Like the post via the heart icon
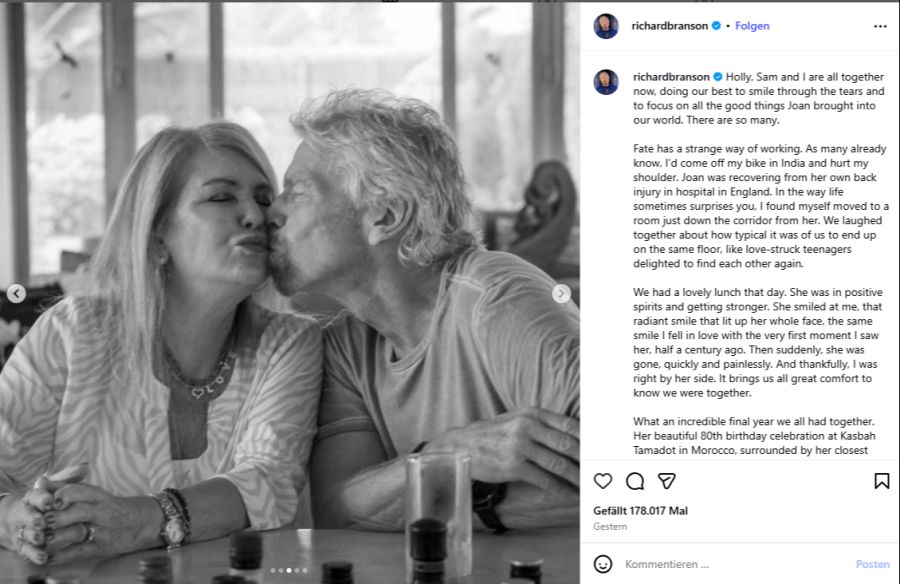The width and height of the screenshot is (900, 584). pos(601,483)
